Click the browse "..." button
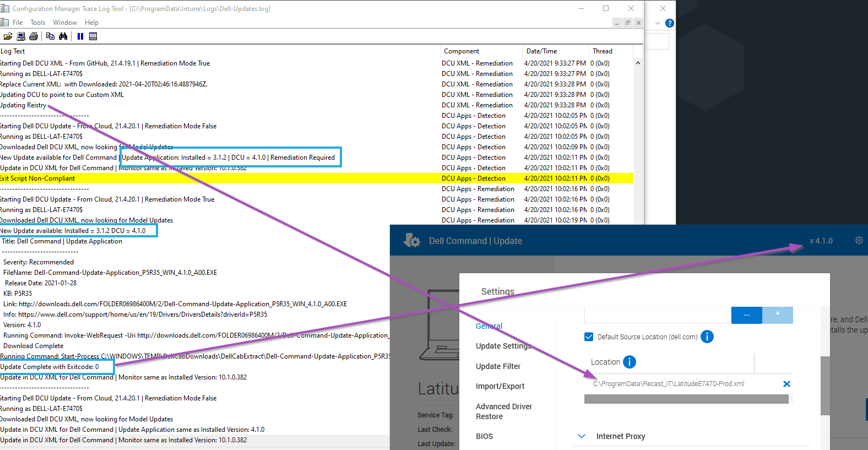868x450 pixels. click(x=746, y=315)
